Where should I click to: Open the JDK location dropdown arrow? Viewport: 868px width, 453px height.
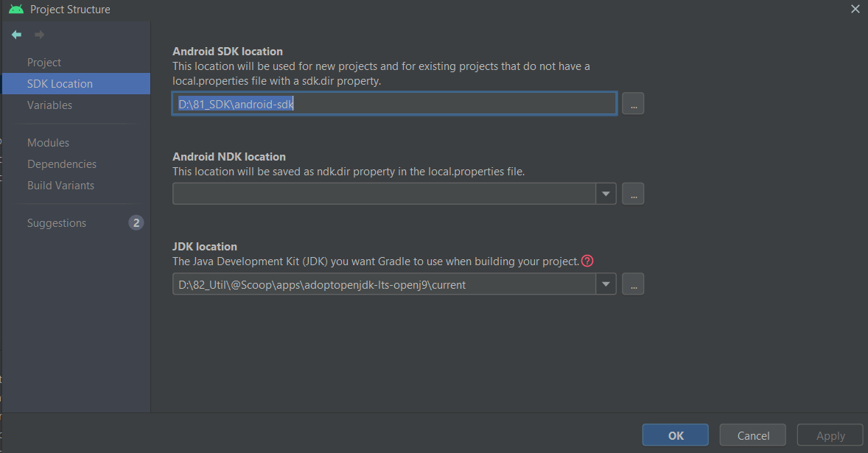[x=606, y=284]
